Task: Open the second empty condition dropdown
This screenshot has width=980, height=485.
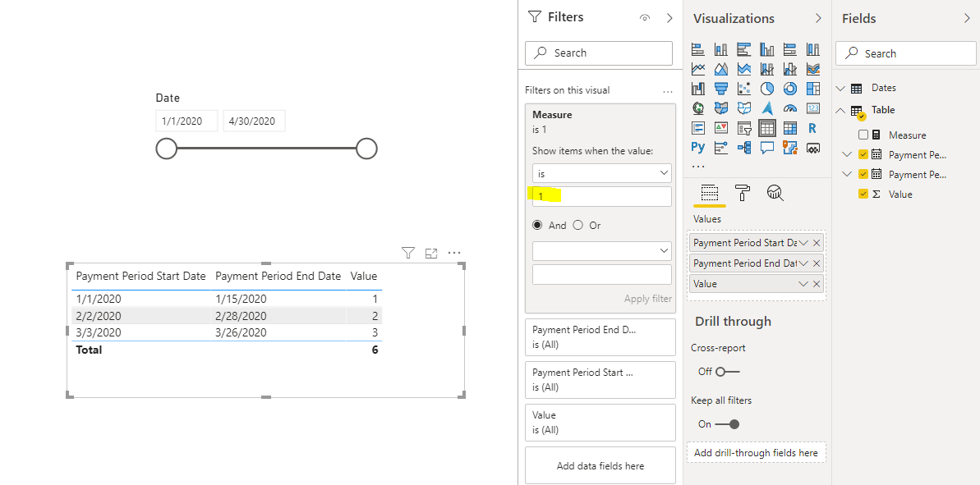Action: tap(602, 251)
